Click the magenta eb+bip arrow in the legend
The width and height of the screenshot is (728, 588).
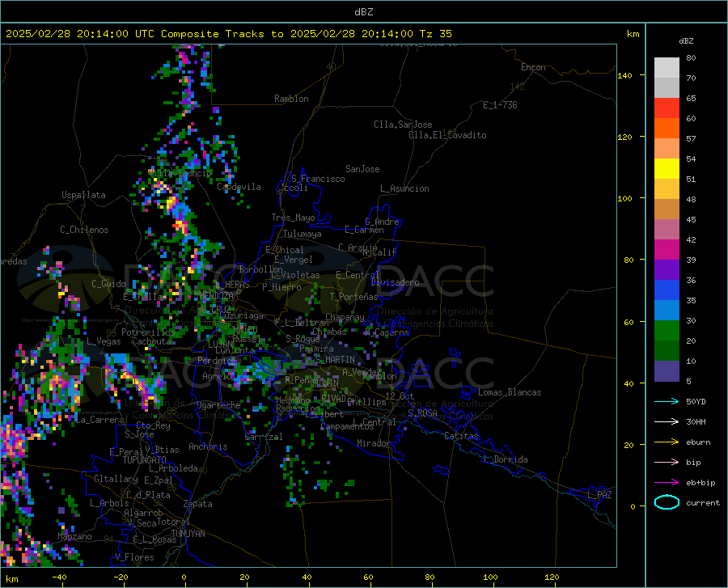(667, 483)
